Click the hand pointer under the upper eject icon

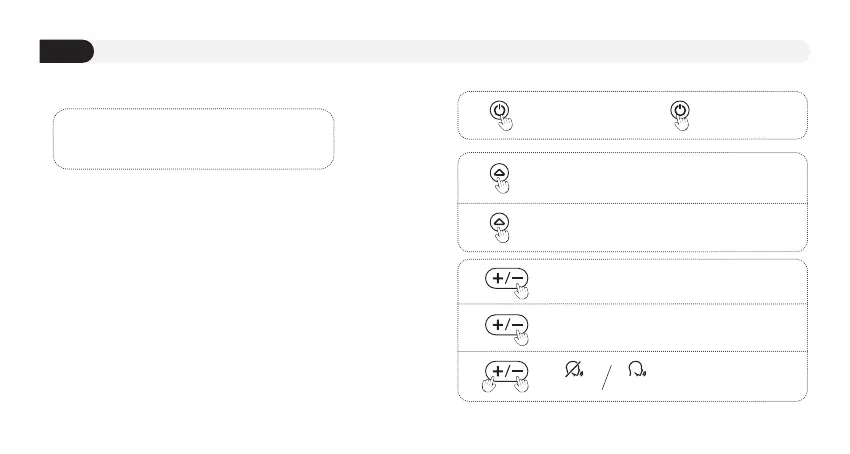coord(503,185)
